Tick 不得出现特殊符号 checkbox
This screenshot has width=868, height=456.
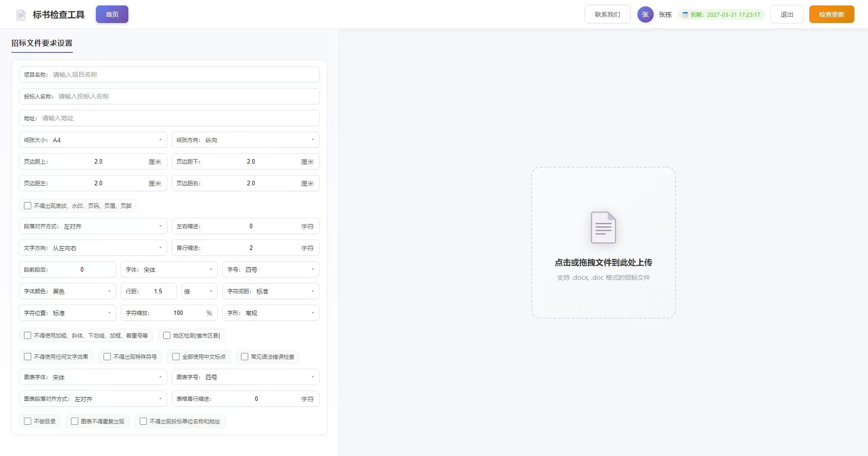(x=107, y=357)
